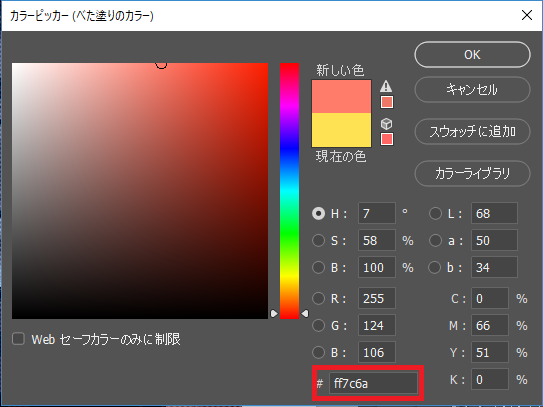Image resolution: width=543 pixels, height=407 pixels.
Task: Select the R red radio button
Action: (318, 298)
